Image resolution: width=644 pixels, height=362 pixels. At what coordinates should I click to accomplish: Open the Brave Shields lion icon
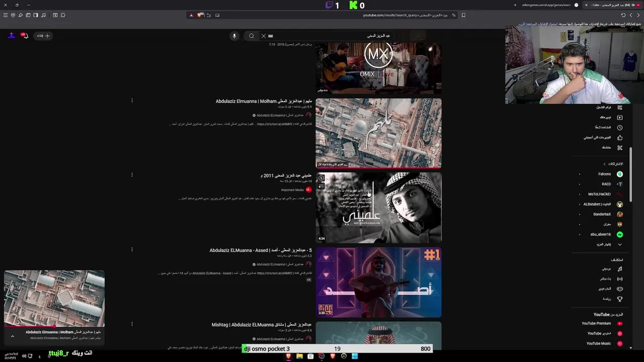pos(200,15)
